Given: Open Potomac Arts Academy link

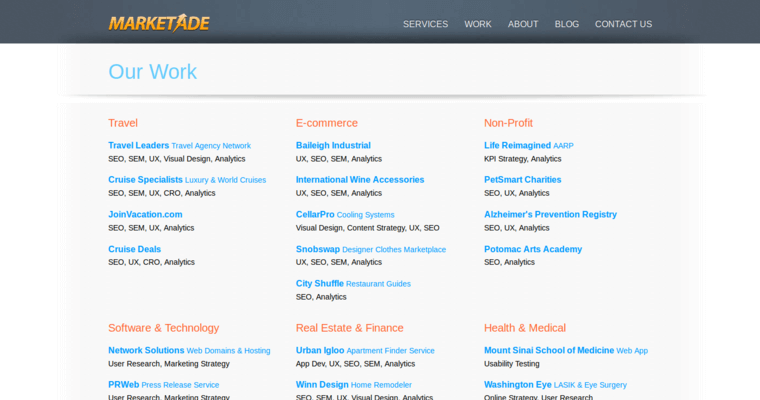Looking at the screenshot, I should (x=533, y=249).
